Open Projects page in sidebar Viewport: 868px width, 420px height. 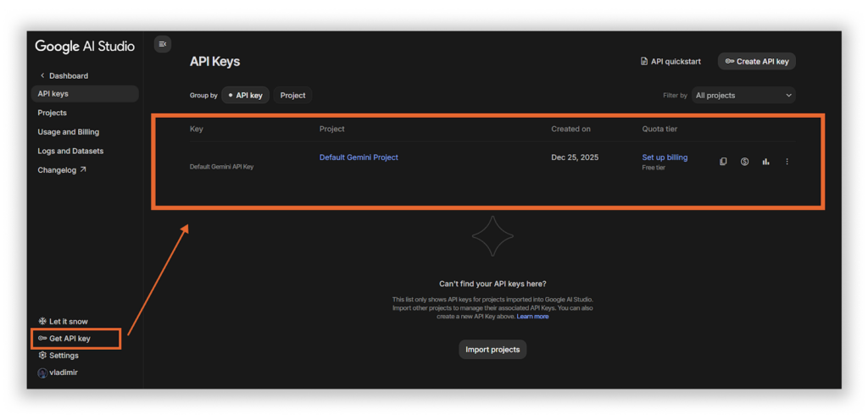coord(53,113)
